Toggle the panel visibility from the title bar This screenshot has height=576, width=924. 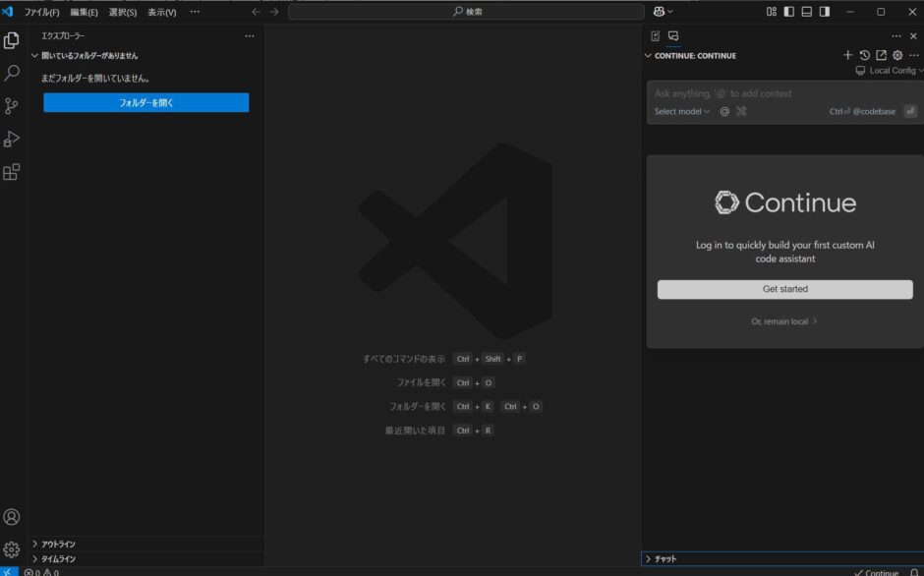pos(806,11)
